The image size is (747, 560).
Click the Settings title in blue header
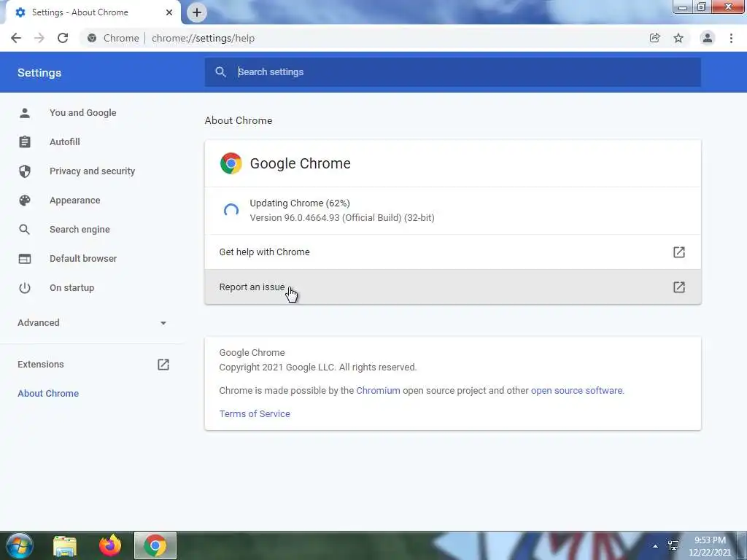click(39, 73)
